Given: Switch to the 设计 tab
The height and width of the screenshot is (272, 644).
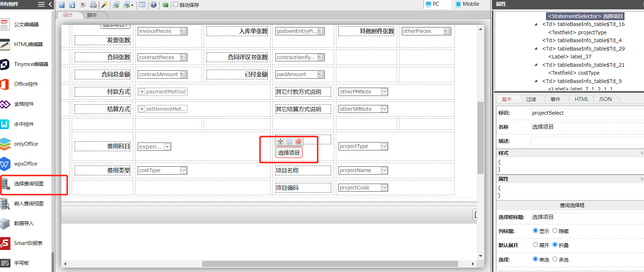Looking at the screenshot, I should [68, 15].
